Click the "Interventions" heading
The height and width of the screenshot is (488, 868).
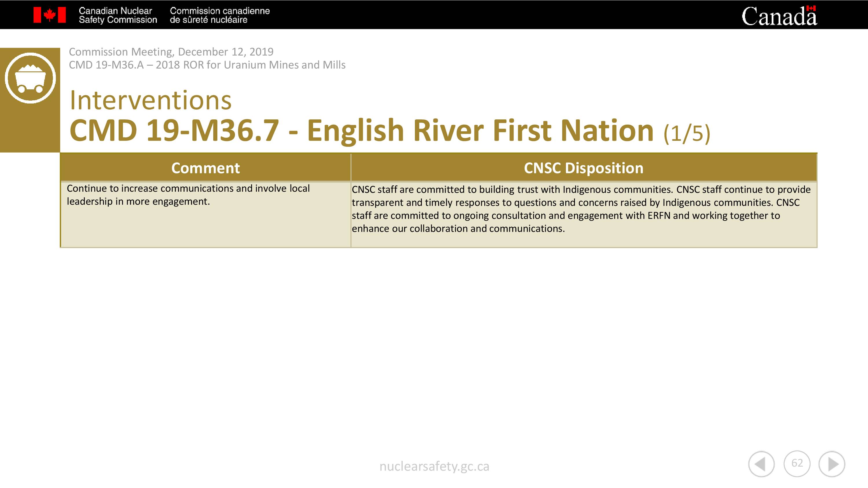coord(151,100)
